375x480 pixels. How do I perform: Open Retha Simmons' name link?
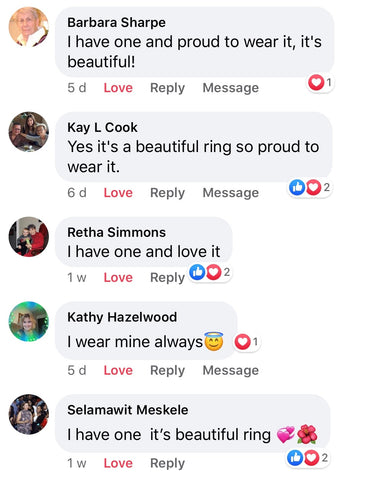tap(116, 232)
